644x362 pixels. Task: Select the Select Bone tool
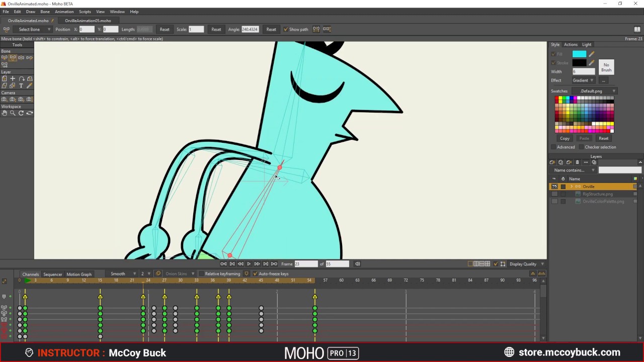coord(5,58)
